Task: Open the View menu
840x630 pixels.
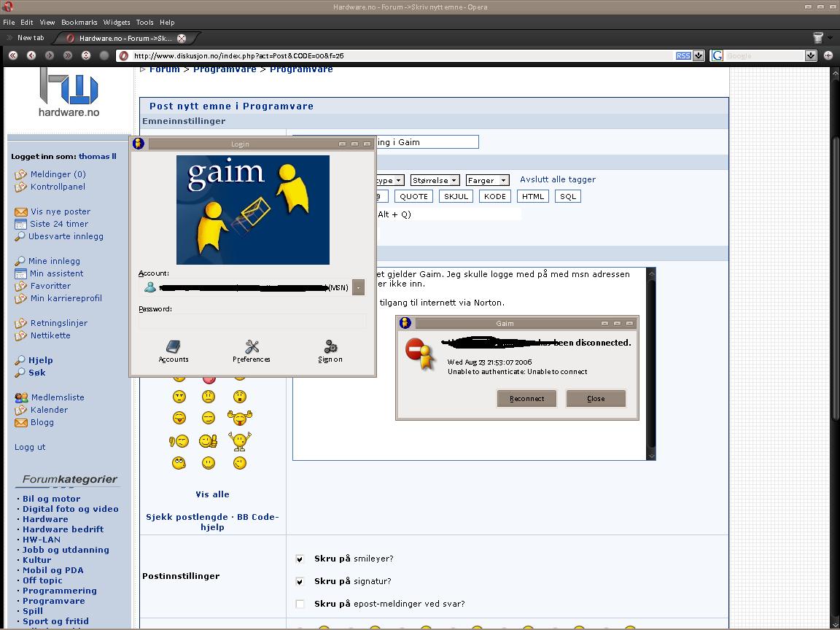Action: coord(47,23)
